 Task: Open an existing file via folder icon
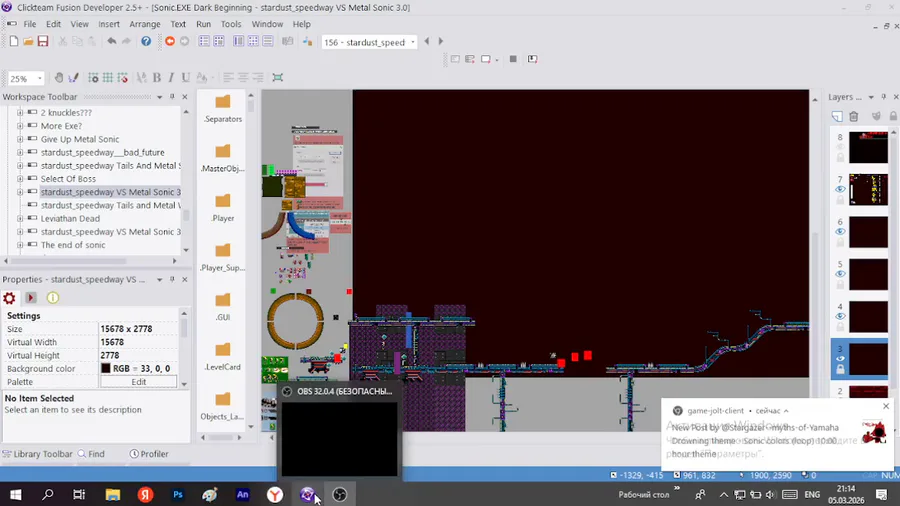pyautogui.click(x=28, y=41)
